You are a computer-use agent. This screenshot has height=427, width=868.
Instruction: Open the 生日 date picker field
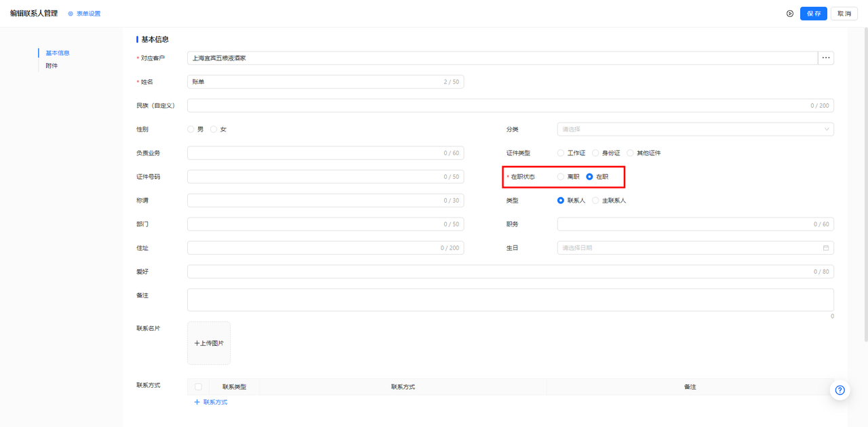pyautogui.click(x=696, y=248)
